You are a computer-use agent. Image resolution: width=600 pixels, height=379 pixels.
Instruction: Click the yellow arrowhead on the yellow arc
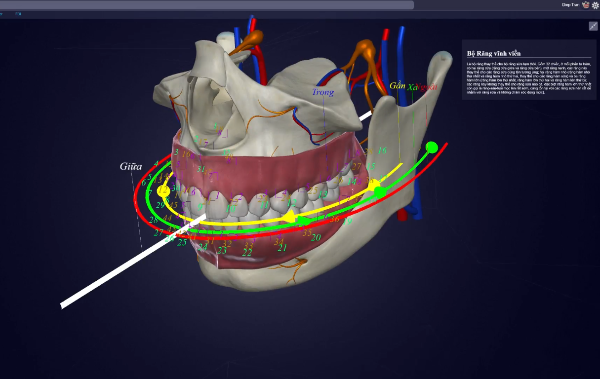point(289,217)
